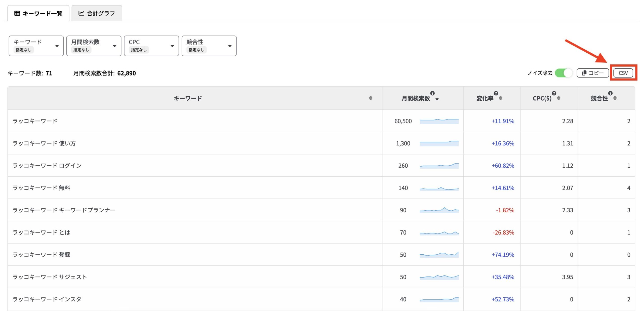Image resolution: width=644 pixels, height=311 pixels.
Task: Click the 1,300 monthly search value
Action: (x=403, y=143)
